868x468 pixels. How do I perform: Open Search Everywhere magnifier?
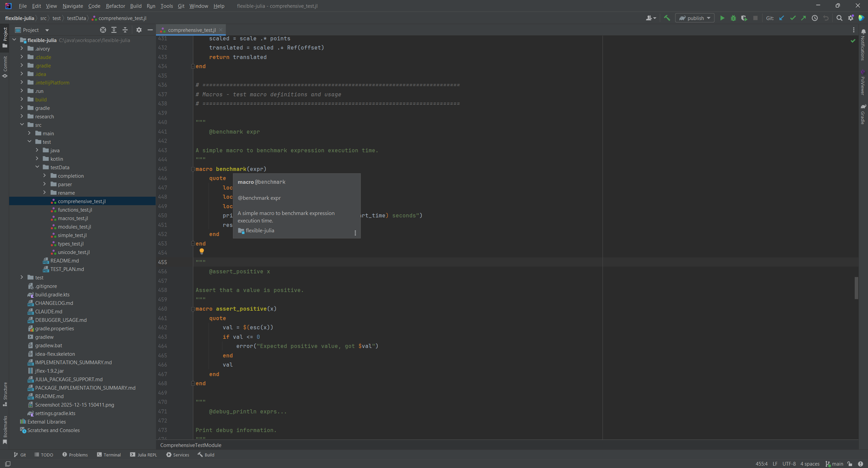(839, 18)
